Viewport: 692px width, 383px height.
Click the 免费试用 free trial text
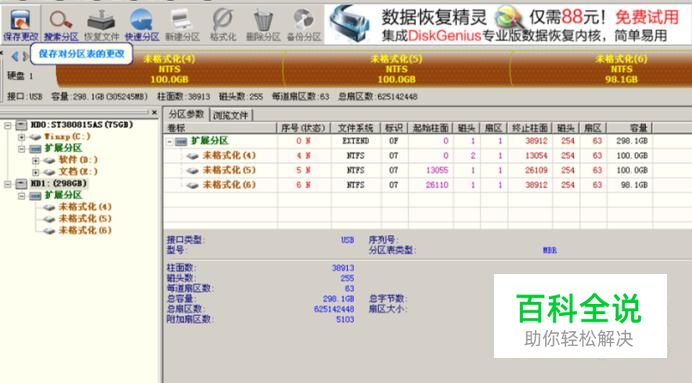click(x=647, y=17)
